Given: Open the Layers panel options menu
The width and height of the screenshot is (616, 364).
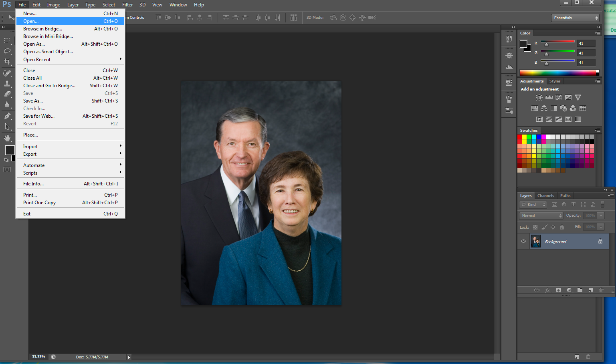Looking at the screenshot, I should click(610, 196).
